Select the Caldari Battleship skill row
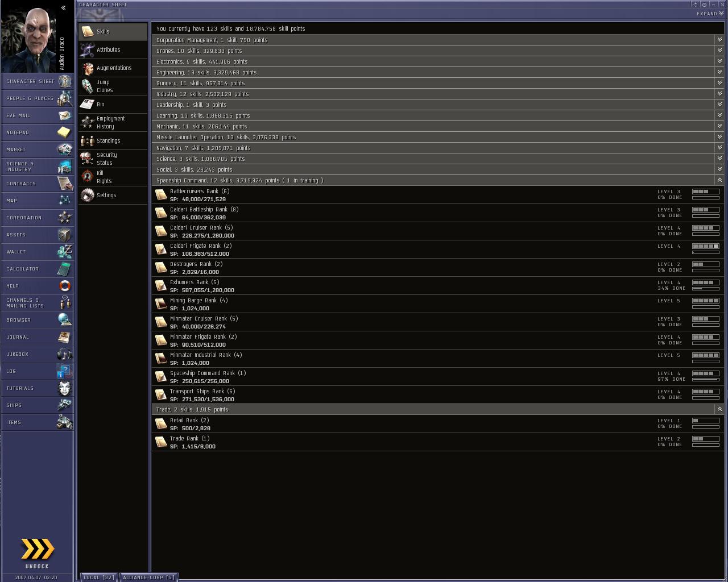The width and height of the screenshot is (728, 582). click(438, 213)
